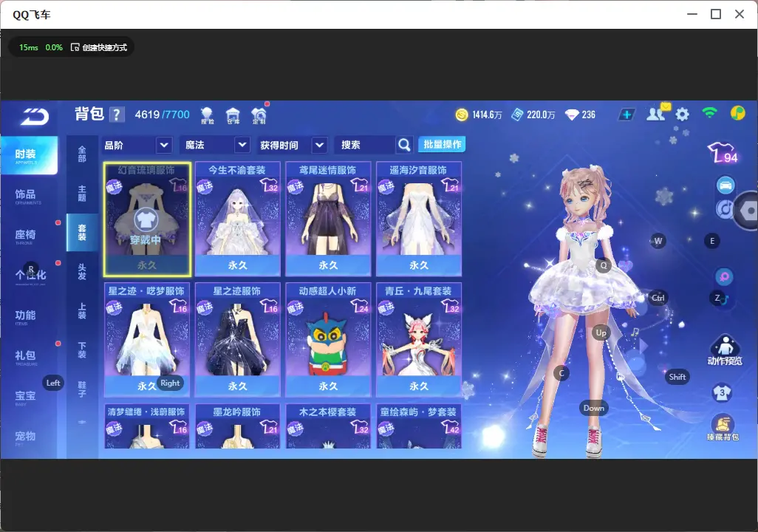This screenshot has height=532, width=758.
Task: Click the 搜索 search input field
Action: [365, 145]
